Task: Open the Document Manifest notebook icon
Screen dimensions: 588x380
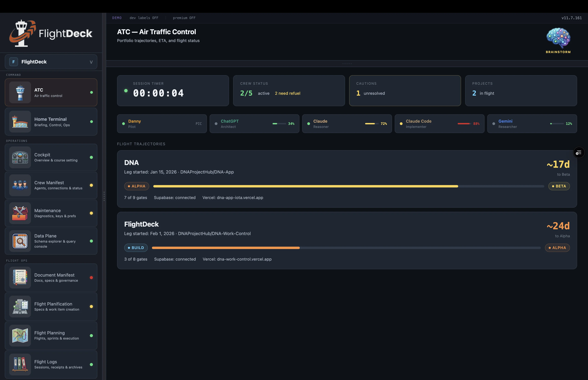Action: (20, 278)
